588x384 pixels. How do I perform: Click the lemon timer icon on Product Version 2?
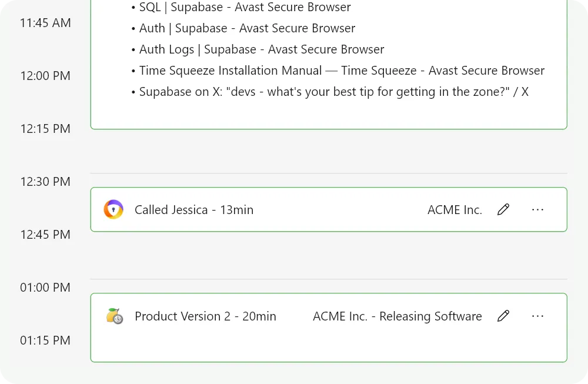pos(115,316)
